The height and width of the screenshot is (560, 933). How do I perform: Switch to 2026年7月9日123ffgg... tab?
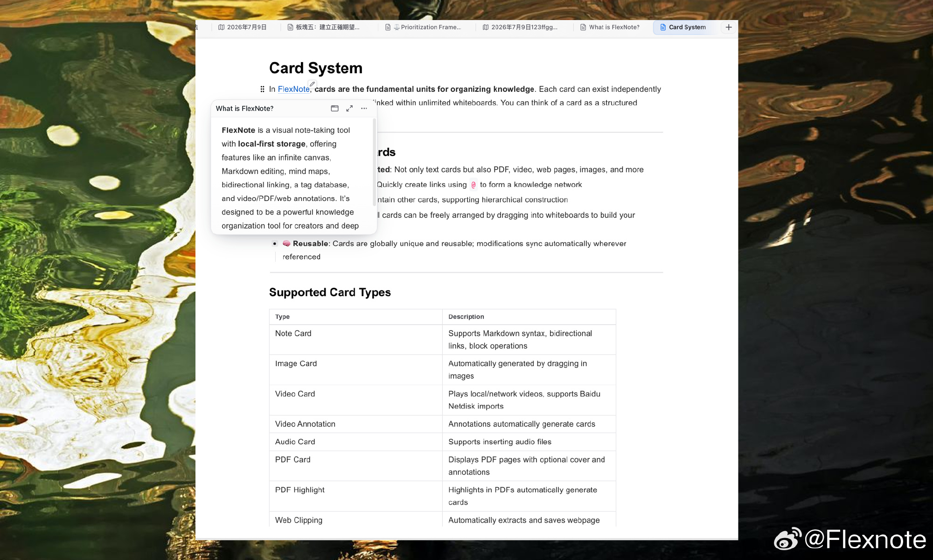(520, 27)
